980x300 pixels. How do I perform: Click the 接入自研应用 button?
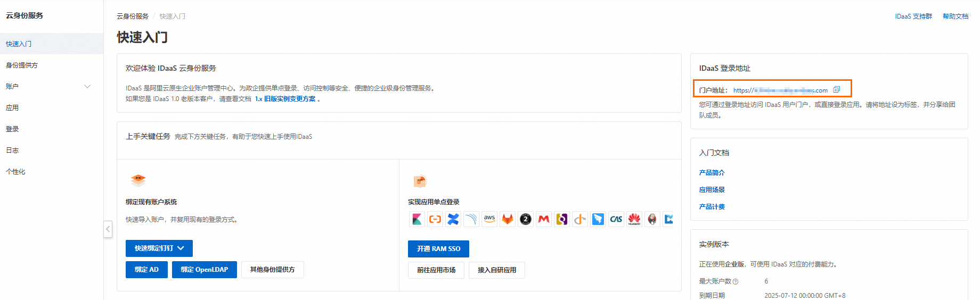click(497, 270)
